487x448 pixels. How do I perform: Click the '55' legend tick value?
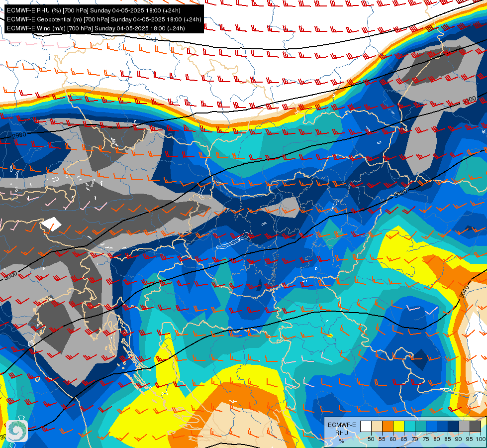(x=382, y=439)
